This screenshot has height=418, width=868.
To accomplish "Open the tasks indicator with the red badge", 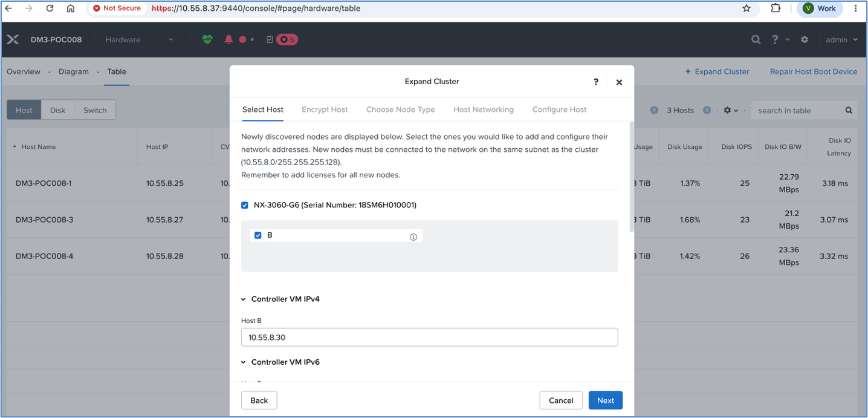I will pyautogui.click(x=282, y=39).
